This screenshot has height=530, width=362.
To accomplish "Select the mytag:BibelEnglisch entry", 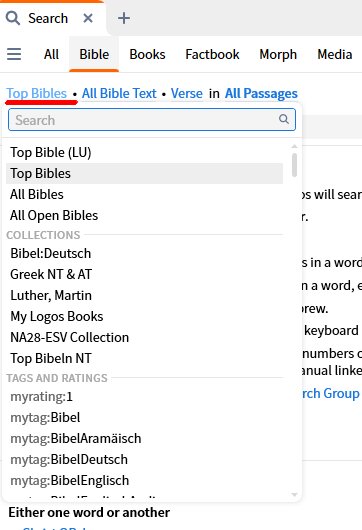I will coord(144,480).
